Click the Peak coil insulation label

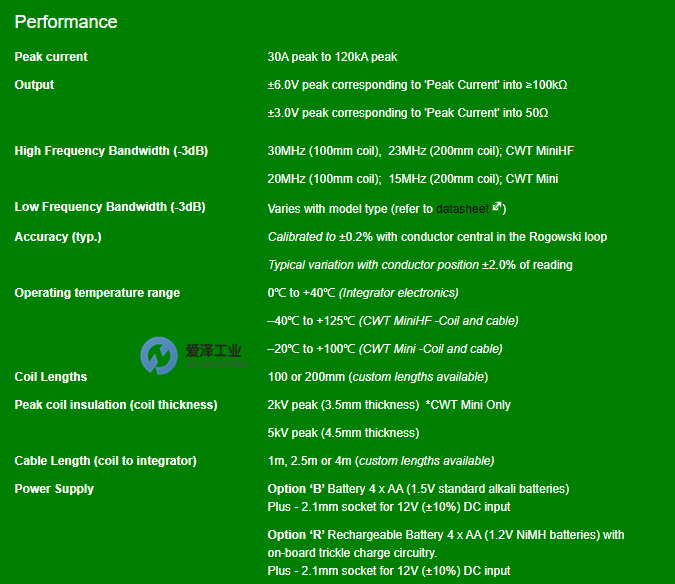[x=116, y=405]
